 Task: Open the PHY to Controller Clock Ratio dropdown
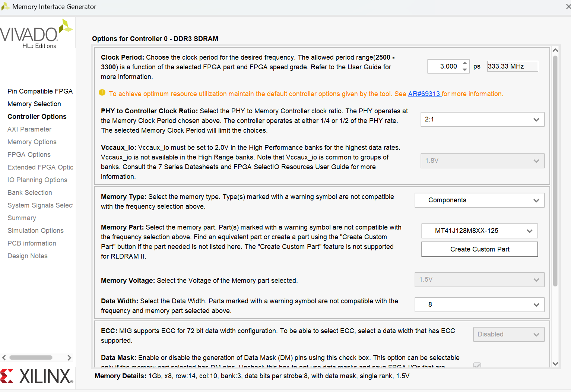pyautogui.click(x=482, y=120)
